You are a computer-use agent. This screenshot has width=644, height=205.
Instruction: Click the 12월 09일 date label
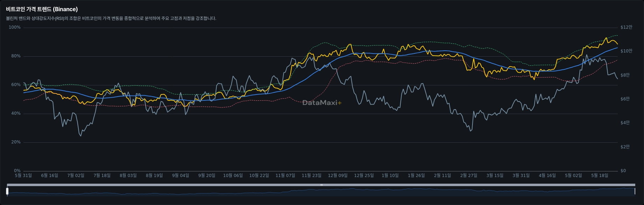(338, 175)
